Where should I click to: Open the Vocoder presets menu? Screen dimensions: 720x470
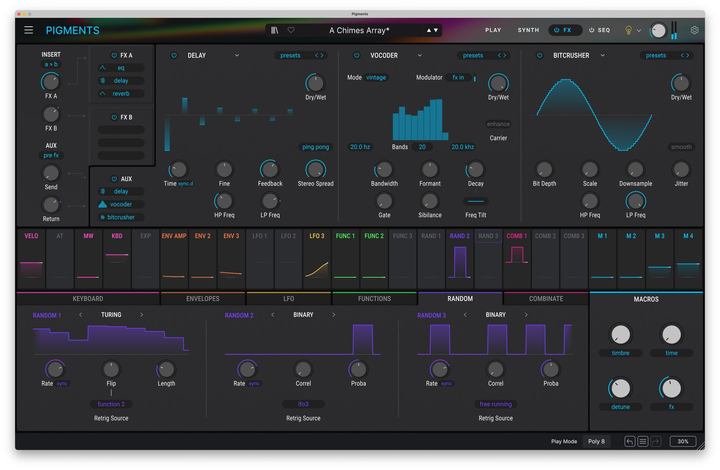click(x=473, y=55)
